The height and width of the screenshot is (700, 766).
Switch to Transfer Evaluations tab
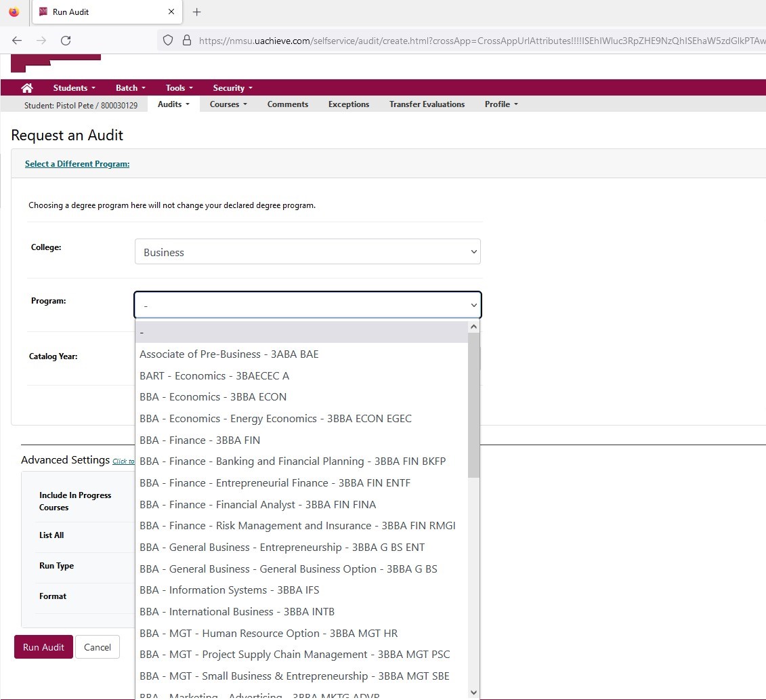click(x=427, y=104)
